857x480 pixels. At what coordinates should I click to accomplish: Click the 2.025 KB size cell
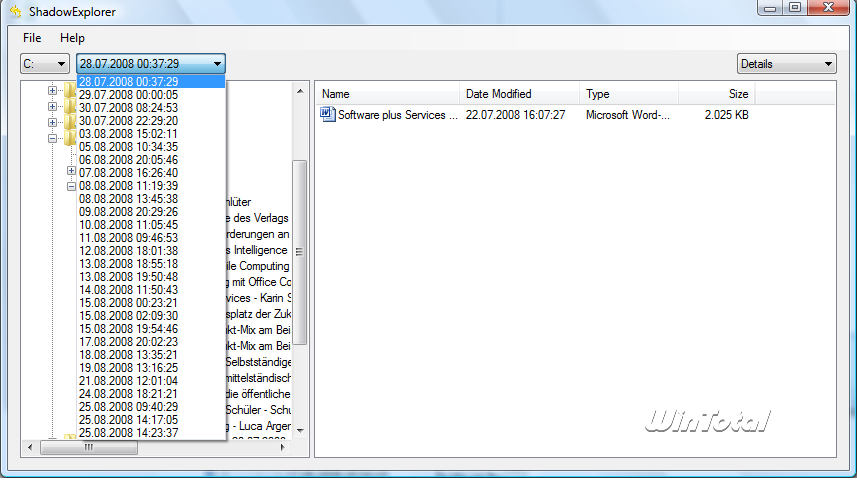[726, 115]
